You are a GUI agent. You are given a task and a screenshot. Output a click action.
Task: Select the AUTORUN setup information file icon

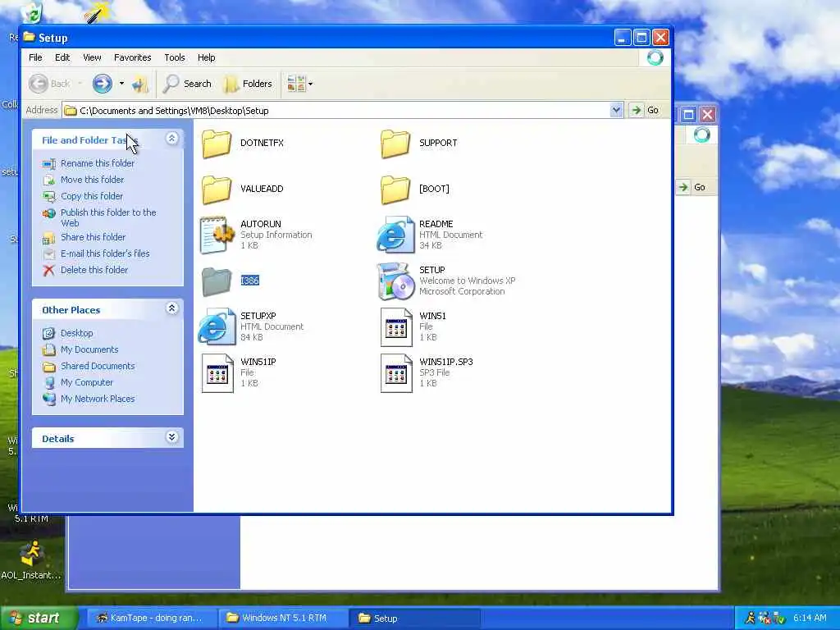click(217, 235)
